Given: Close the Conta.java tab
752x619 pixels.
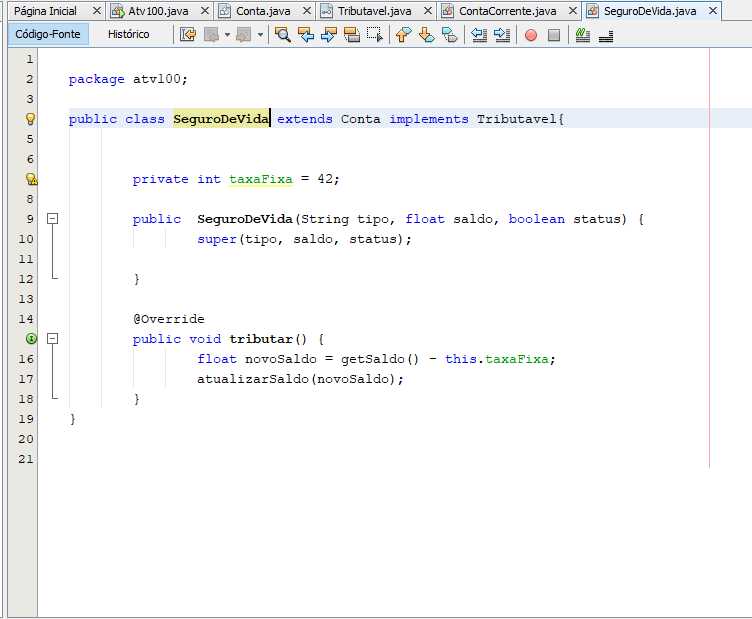Looking at the screenshot, I should (307, 11).
